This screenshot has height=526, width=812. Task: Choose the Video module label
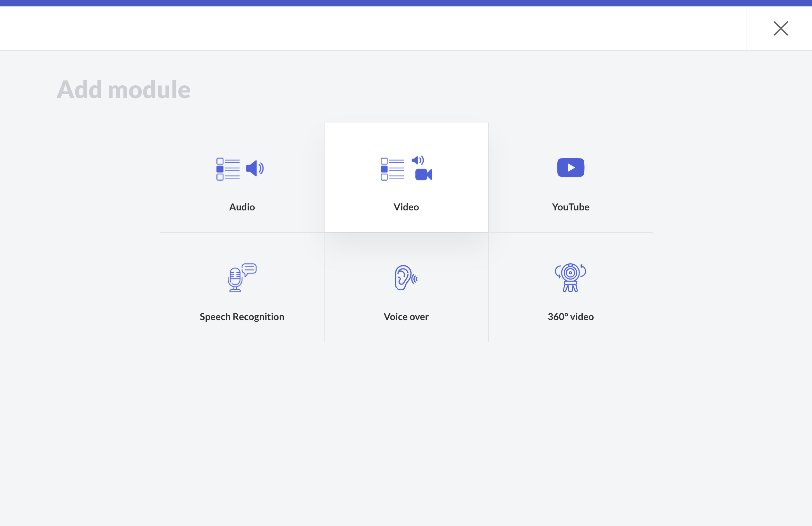coord(406,207)
